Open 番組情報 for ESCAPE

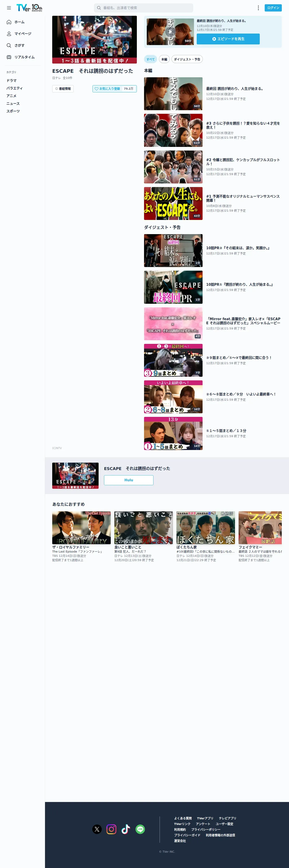tap(63, 89)
